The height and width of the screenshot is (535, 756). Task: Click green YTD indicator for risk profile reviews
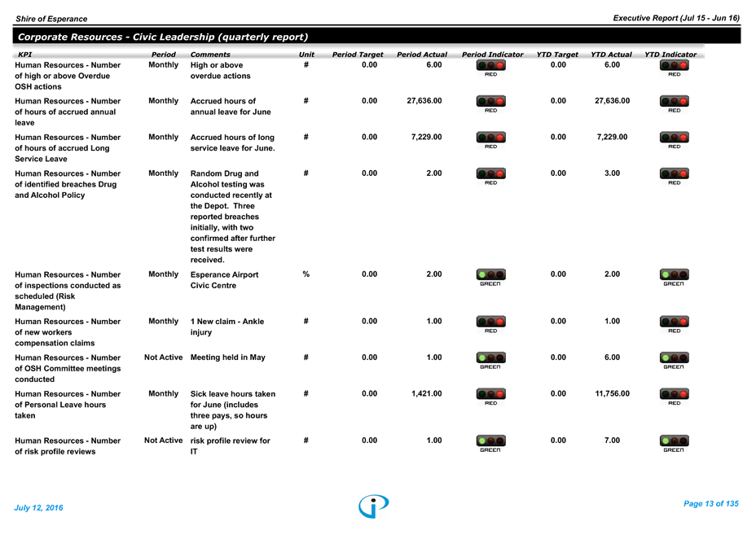(674, 444)
